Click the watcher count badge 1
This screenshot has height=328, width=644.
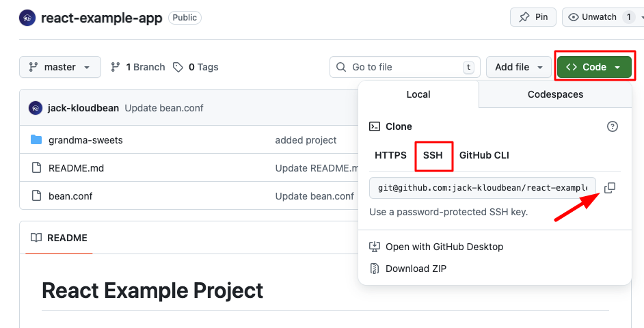tap(628, 17)
